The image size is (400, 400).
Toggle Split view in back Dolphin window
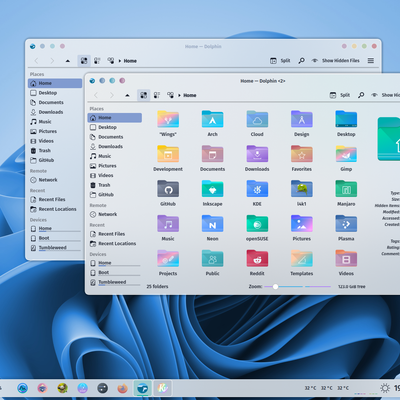[x=280, y=61]
